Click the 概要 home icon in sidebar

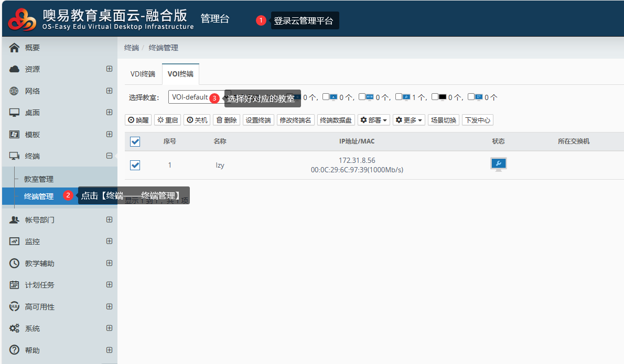[x=14, y=48]
